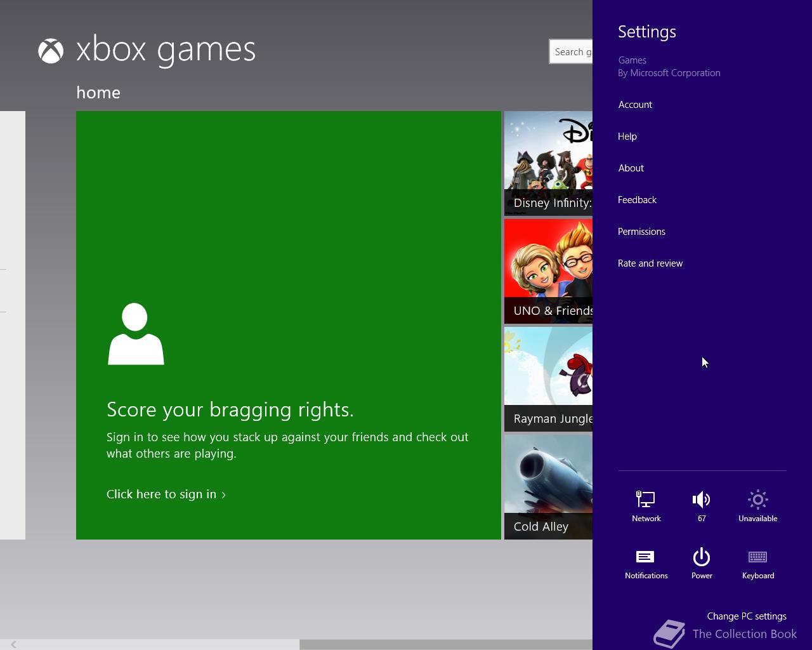
Task: Open Permissions settings entry
Action: point(641,232)
